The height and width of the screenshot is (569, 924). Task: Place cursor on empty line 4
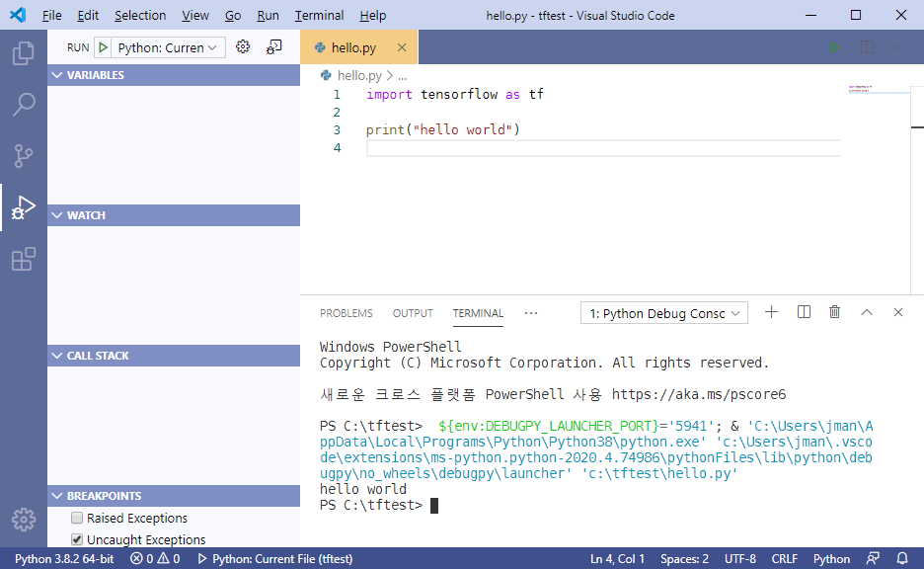603,148
